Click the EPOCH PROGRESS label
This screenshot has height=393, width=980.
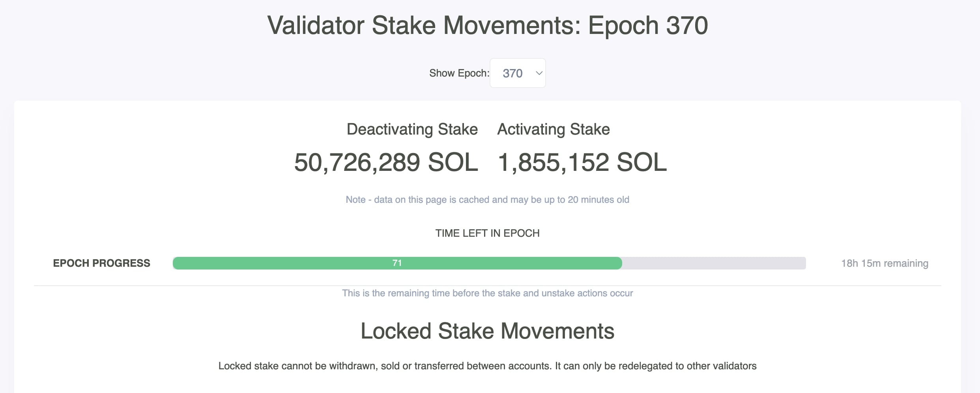tap(101, 263)
